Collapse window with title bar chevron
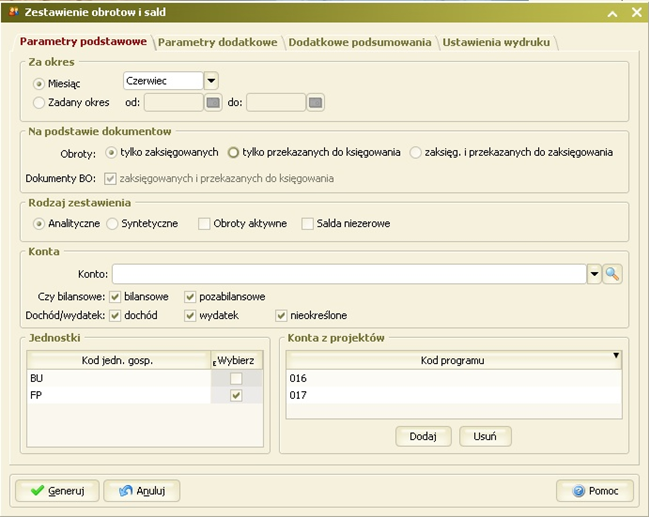649x517 pixels. tap(613, 13)
